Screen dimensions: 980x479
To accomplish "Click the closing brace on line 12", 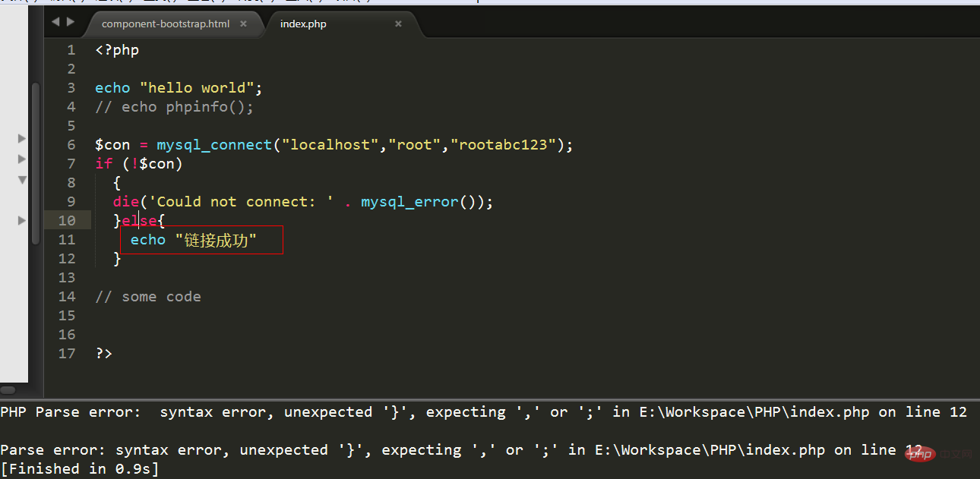I will (x=117, y=259).
